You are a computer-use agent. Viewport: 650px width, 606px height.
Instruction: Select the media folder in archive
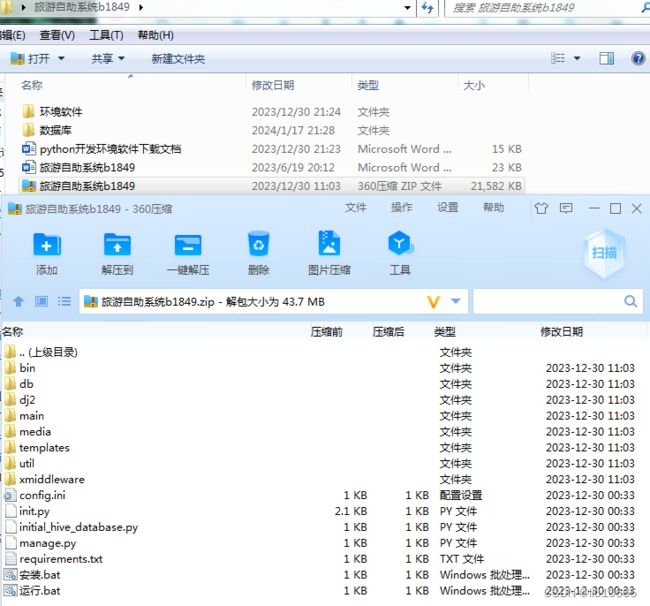pos(28,432)
